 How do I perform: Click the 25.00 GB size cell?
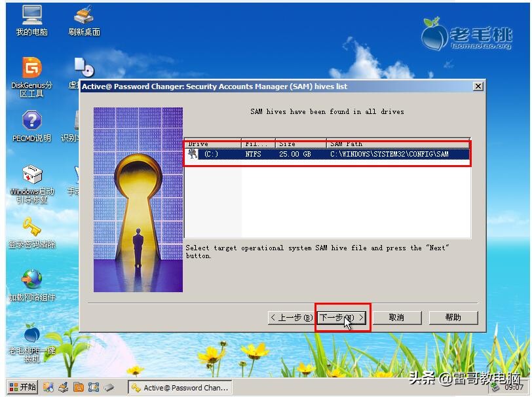[x=295, y=155]
